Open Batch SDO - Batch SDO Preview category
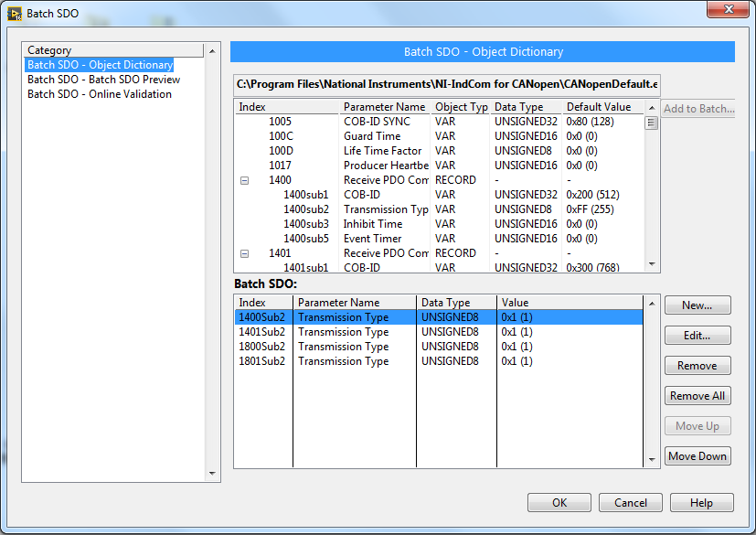Image resolution: width=756 pixels, height=535 pixels. [x=103, y=80]
